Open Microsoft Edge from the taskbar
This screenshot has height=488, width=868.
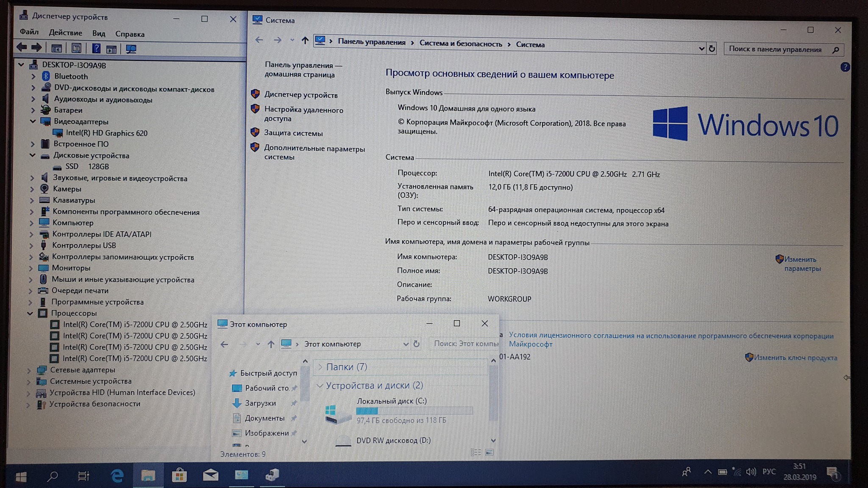117,476
